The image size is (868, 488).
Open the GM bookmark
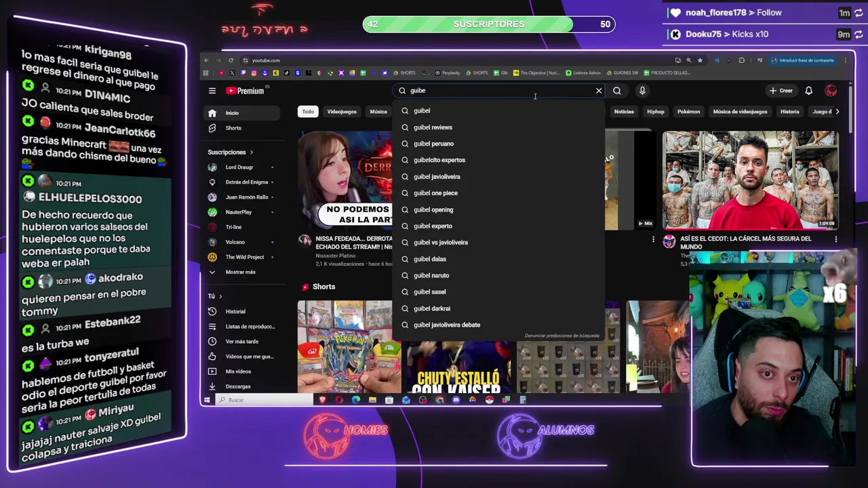click(500, 73)
